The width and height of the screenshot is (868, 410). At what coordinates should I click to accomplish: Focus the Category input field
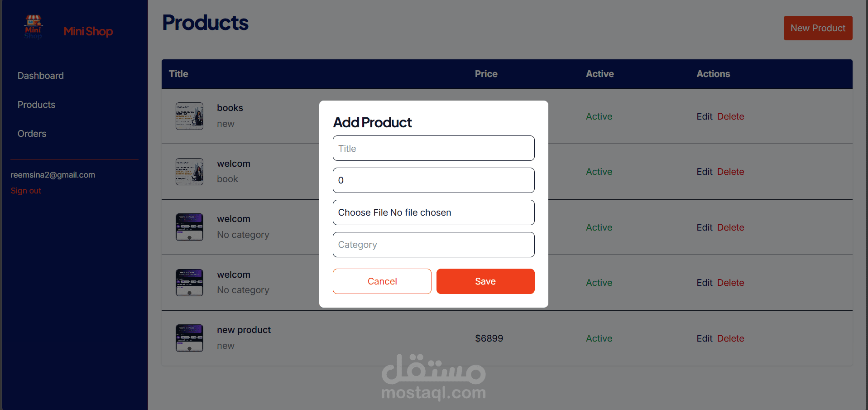click(x=433, y=245)
